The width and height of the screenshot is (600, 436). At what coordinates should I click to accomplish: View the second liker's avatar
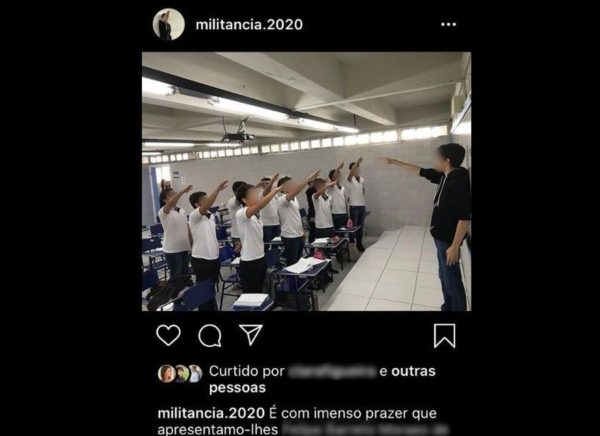point(181,374)
